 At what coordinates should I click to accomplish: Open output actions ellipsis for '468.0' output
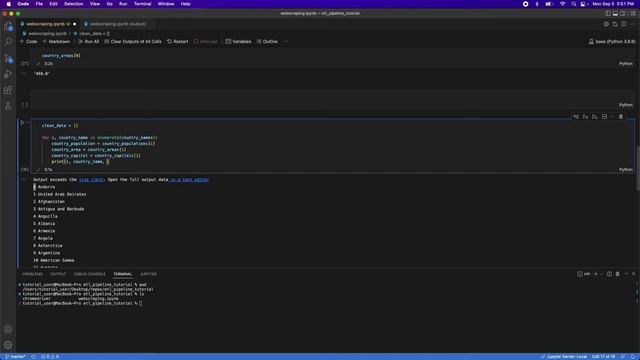[x=24, y=73]
